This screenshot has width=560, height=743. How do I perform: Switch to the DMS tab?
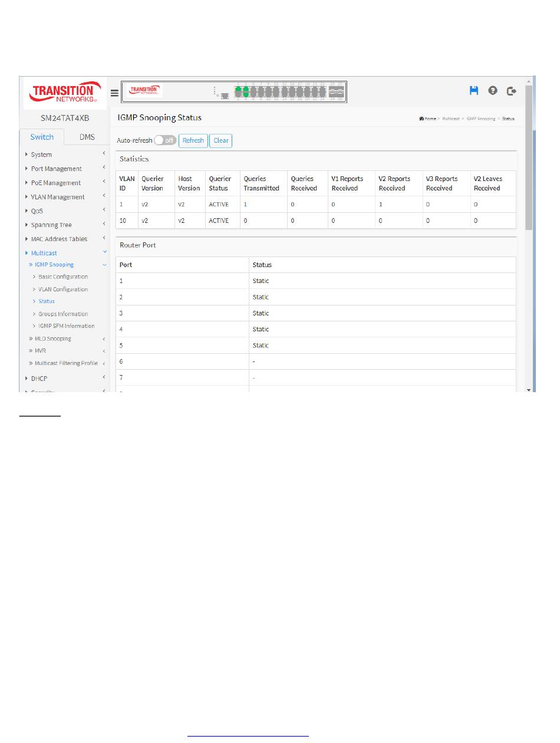[87, 137]
